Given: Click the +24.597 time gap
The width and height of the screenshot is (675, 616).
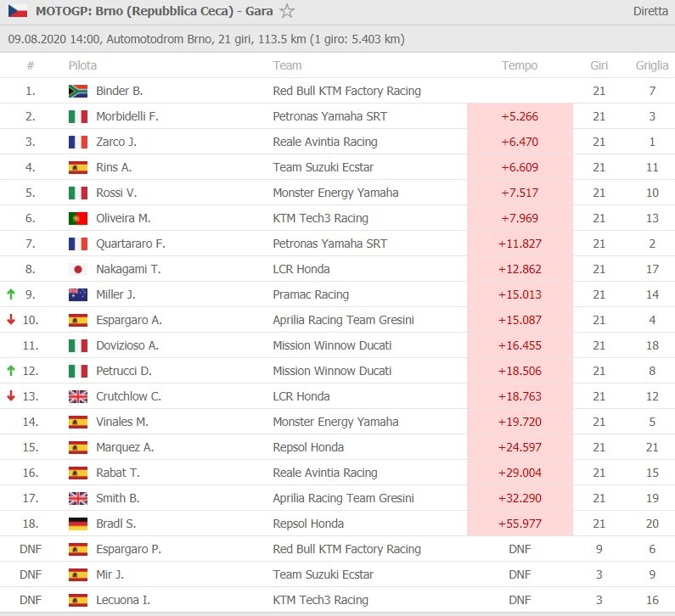Looking at the screenshot, I should coord(520,447).
